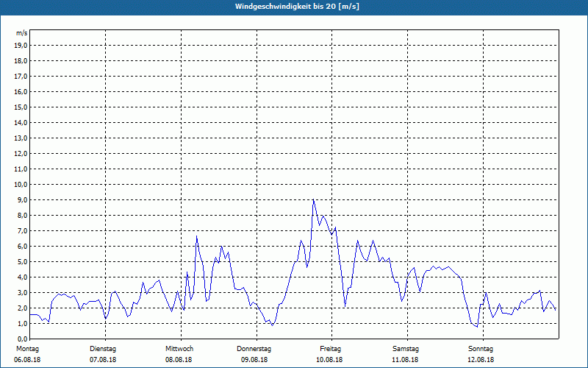The image size is (588, 368).
Task: Click the 1,0 y-axis label
Action: [x=22, y=323]
